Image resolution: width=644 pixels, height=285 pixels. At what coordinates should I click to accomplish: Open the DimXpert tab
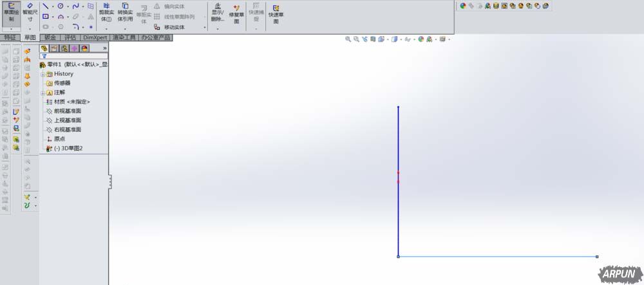coord(95,38)
